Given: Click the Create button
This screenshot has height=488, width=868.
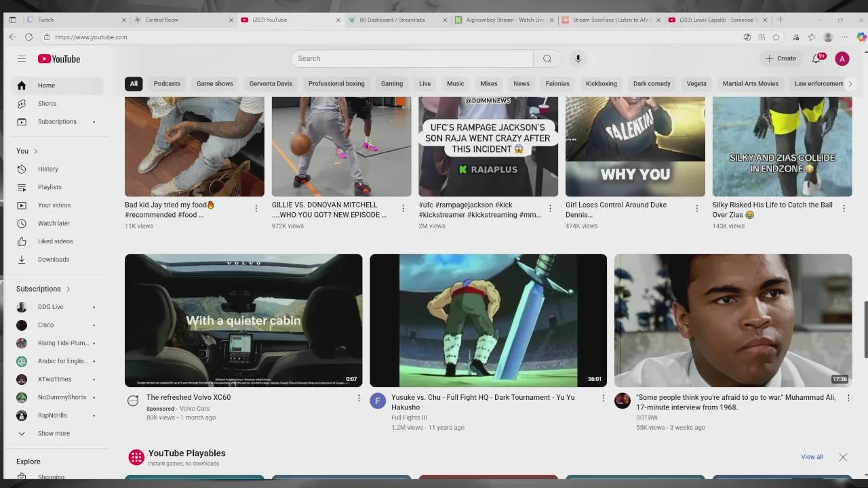Looking at the screenshot, I should (x=781, y=58).
